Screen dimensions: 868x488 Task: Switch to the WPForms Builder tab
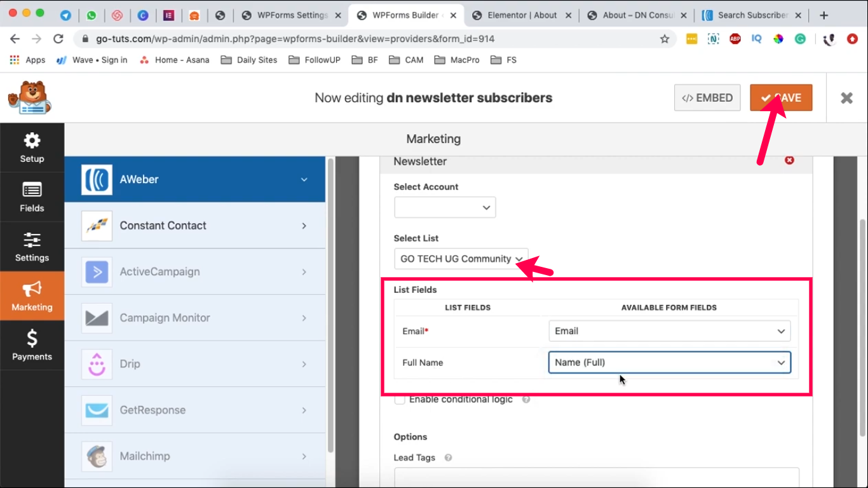tap(406, 15)
